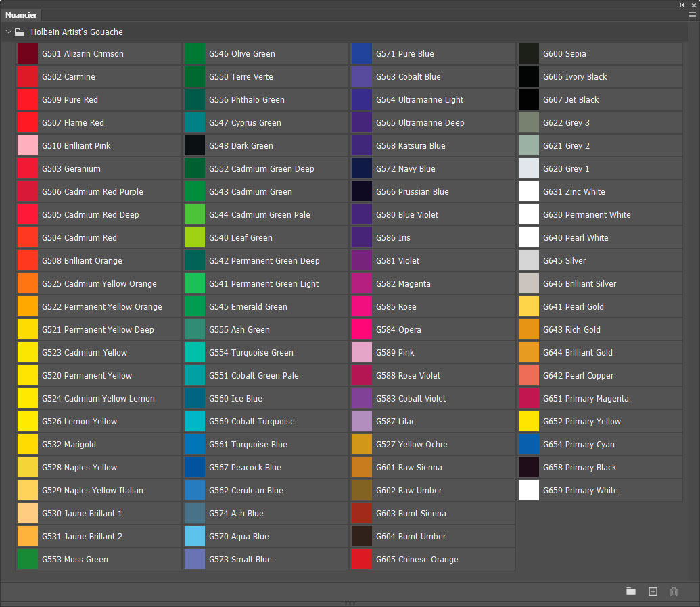The height and width of the screenshot is (607, 700).
Task: Collapse panel using the double-arrow icon
Action: pyautogui.click(x=682, y=5)
